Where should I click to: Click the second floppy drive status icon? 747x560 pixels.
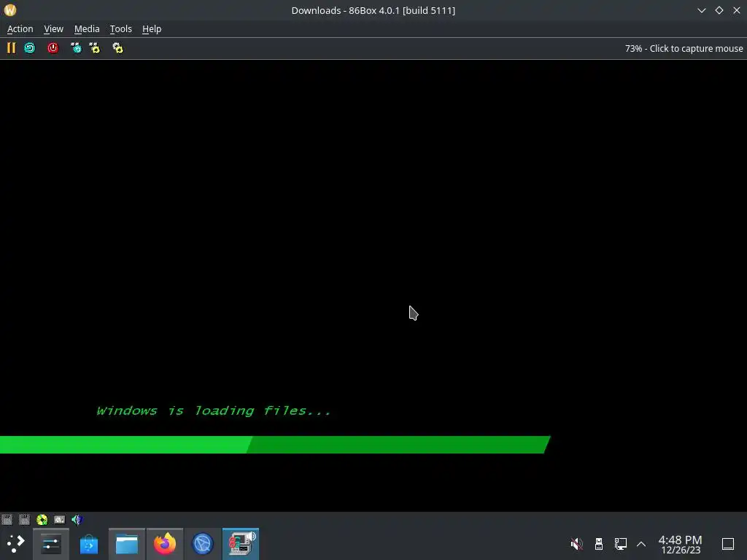(x=24, y=519)
